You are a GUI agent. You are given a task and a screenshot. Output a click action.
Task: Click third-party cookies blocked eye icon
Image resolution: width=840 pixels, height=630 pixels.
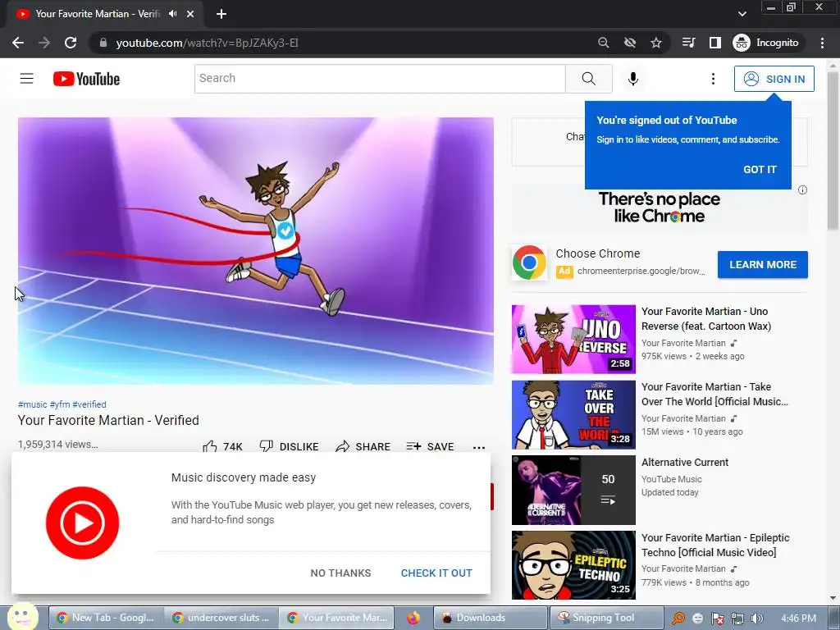[630, 43]
